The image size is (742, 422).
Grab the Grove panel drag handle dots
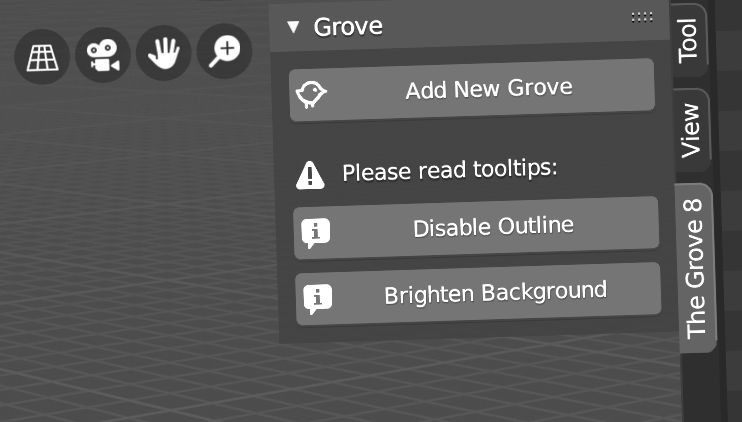point(642,18)
